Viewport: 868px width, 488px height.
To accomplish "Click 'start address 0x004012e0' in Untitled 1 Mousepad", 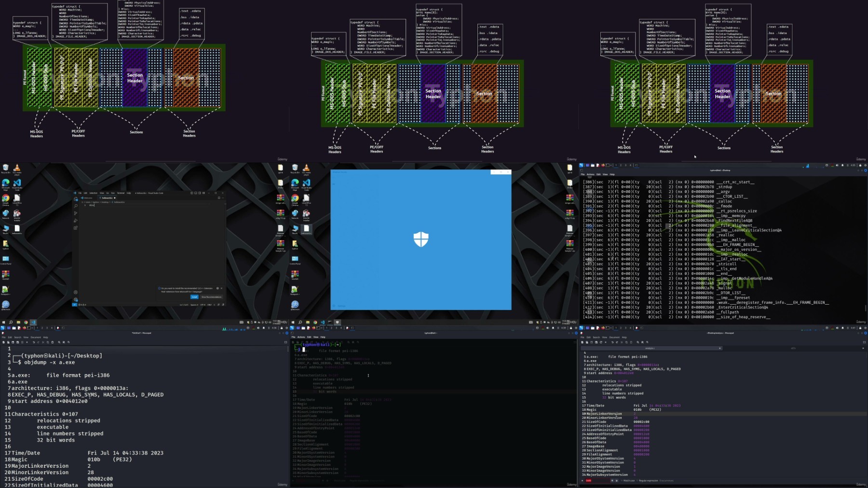I will point(50,401).
